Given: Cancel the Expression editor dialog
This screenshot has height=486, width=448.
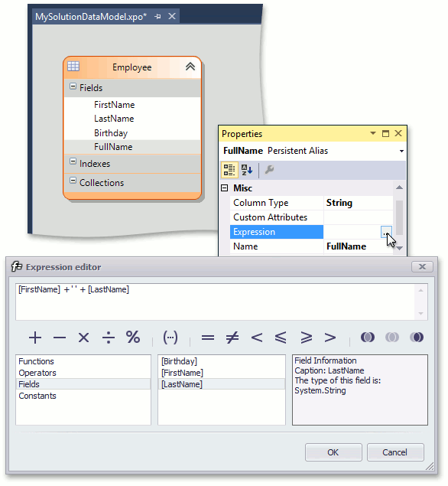Looking at the screenshot, I should coord(395,452).
